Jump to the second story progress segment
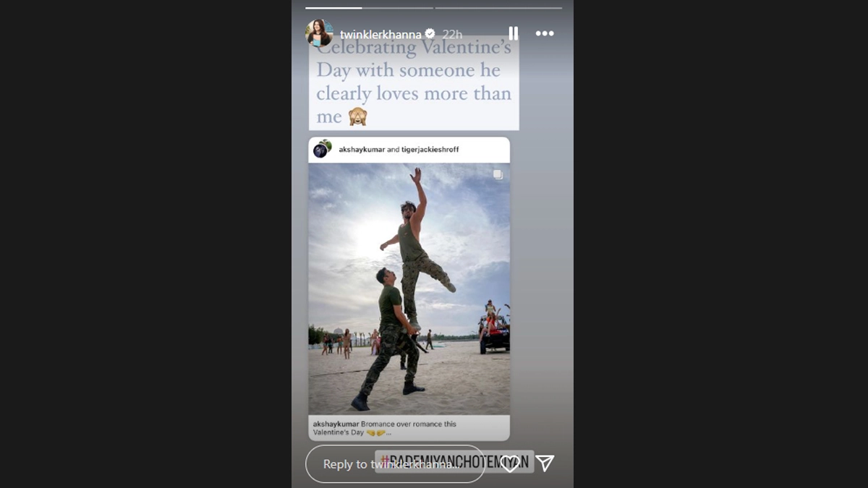868x488 pixels. coord(399,8)
